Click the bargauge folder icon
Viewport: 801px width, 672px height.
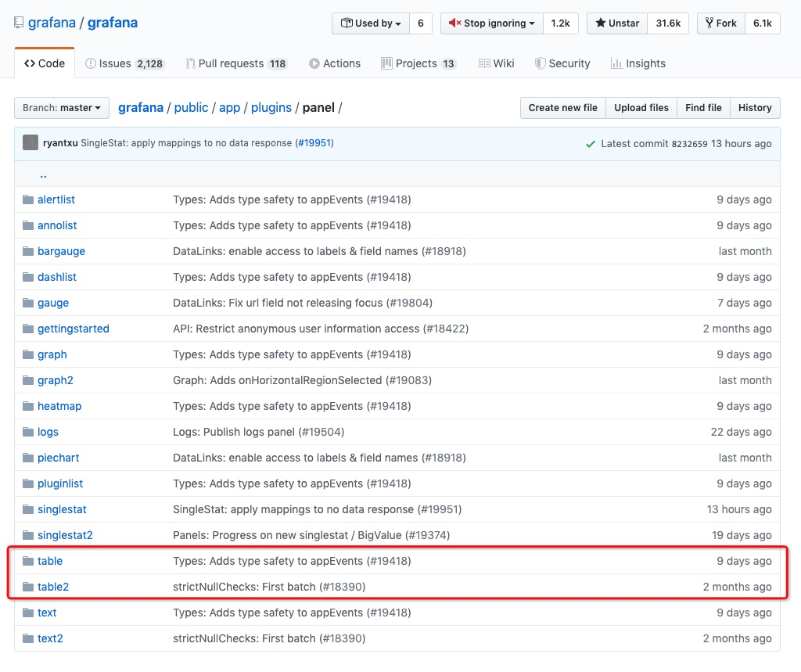pyautogui.click(x=28, y=251)
